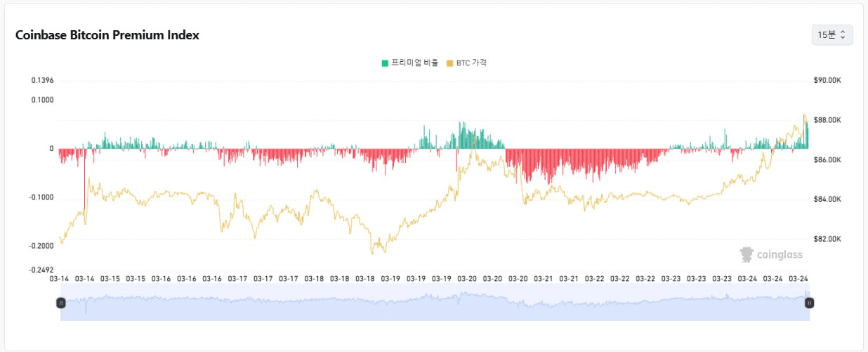Click the -0.1000 left axis label
The height and width of the screenshot is (352, 868).
41,197
